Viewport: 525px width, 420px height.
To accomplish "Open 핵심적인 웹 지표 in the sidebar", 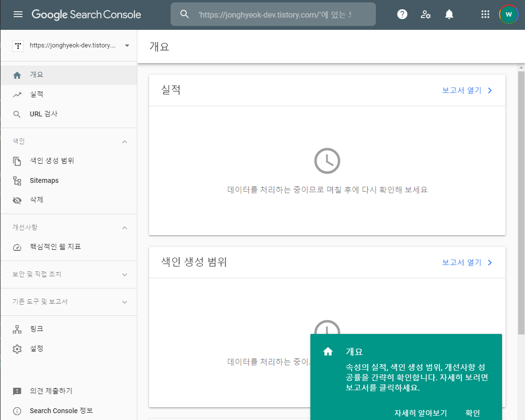I will [x=68, y=247].
